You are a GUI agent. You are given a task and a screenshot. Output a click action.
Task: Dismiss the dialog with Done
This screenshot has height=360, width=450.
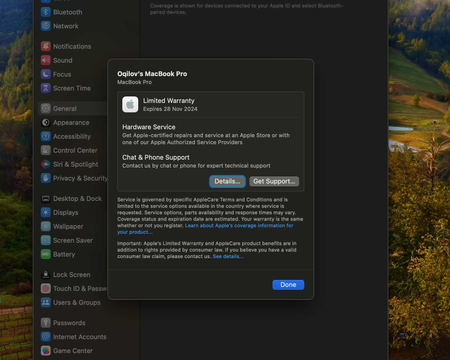[288, 285]
